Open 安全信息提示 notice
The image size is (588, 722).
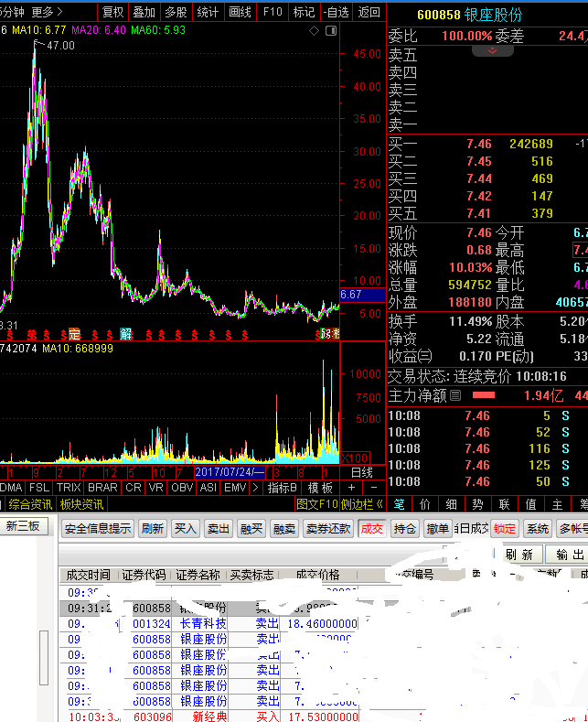tap(98, 529)
